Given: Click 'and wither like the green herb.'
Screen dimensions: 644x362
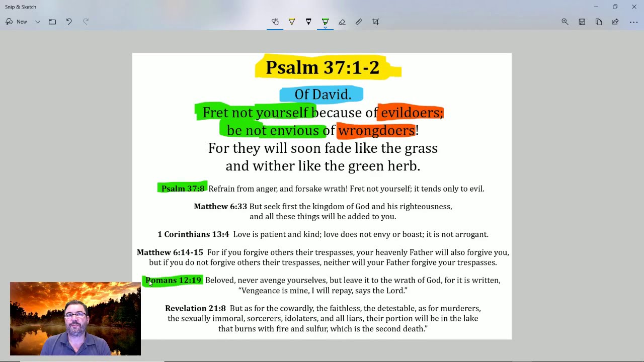Looking at the screenshot, I should pos(323,166).
